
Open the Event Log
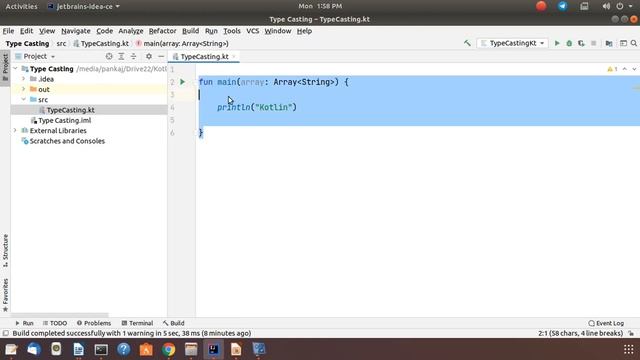[606, 323]
